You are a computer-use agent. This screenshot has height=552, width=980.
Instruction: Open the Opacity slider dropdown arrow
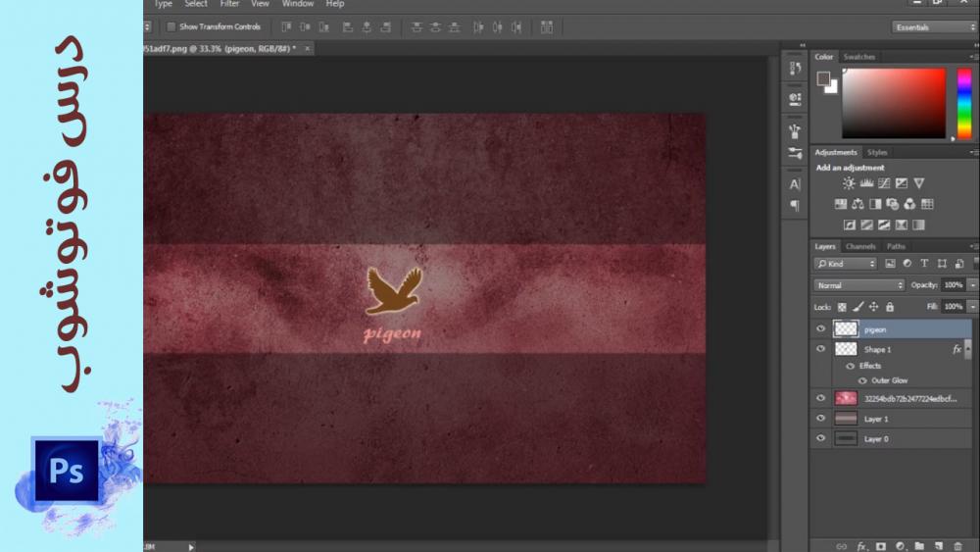tap(972, 285)
